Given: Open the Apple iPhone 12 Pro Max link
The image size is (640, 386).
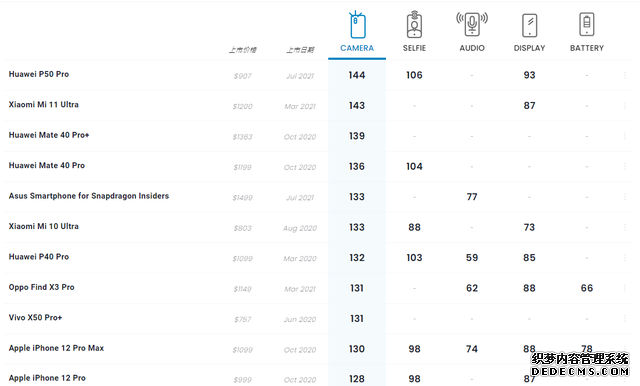Looking at the screenshot, I should pos(56,348).
